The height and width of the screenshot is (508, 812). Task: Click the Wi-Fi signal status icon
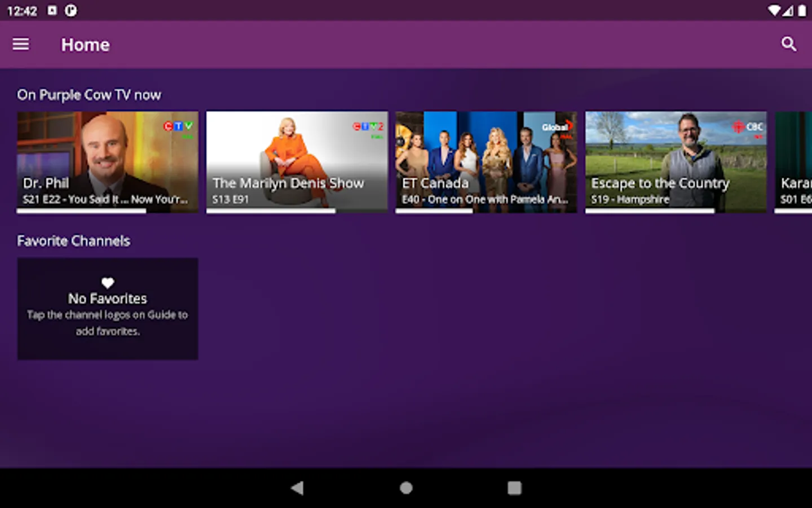pos(774,11)
